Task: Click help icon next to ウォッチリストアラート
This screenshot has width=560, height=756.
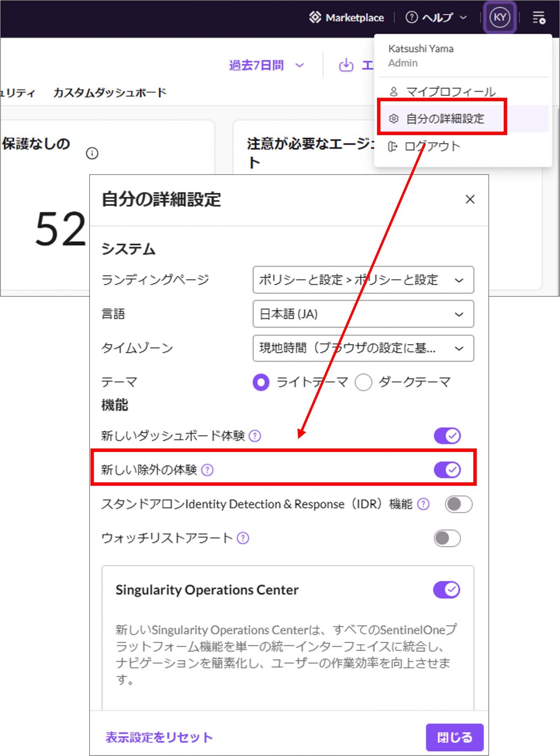Action: [243, 538]
